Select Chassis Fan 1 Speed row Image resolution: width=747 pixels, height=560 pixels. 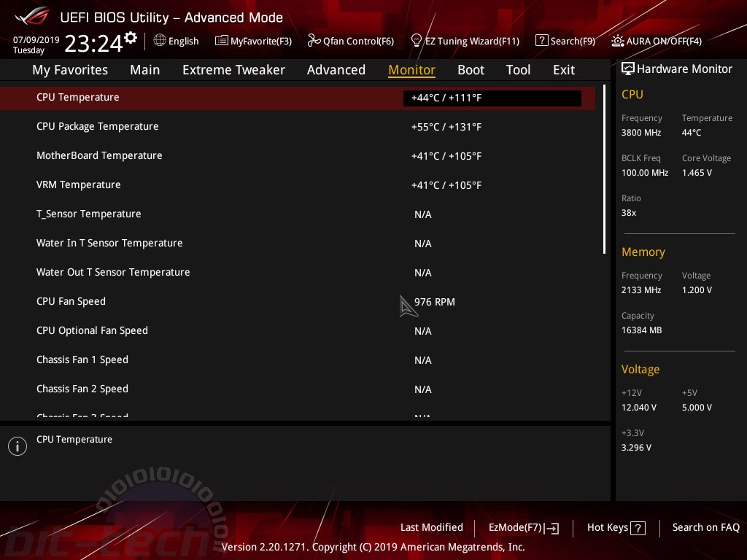pyautogui.click(x=298, y=360)
